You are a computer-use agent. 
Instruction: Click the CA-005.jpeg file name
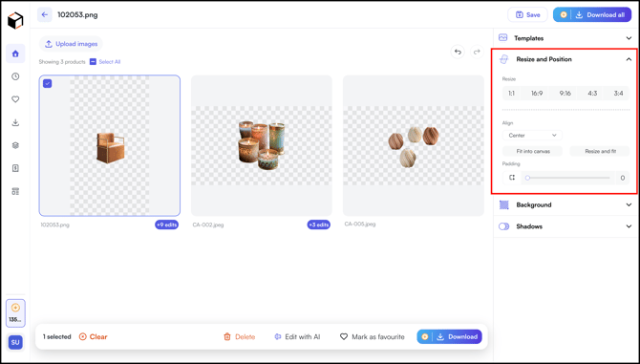[x=360, y=224]
